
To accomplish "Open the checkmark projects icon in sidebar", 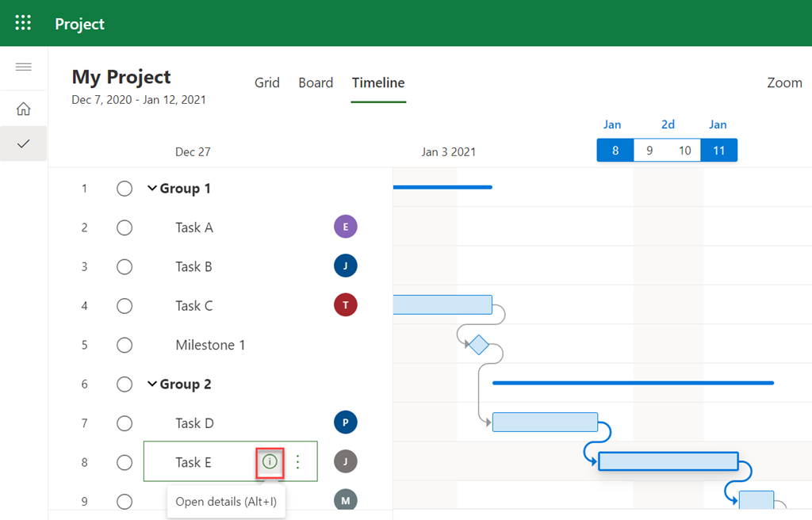I will pyautogui.click(x=24, y=143).
